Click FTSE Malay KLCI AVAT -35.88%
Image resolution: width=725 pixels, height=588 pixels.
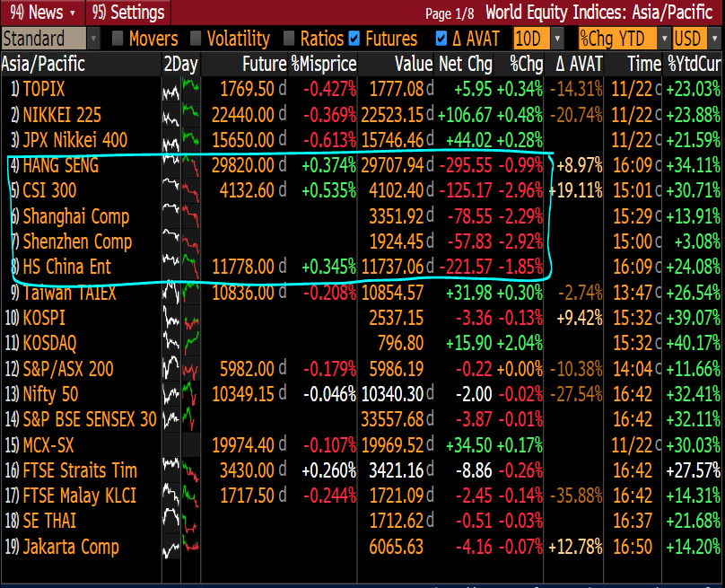point(576,496)
